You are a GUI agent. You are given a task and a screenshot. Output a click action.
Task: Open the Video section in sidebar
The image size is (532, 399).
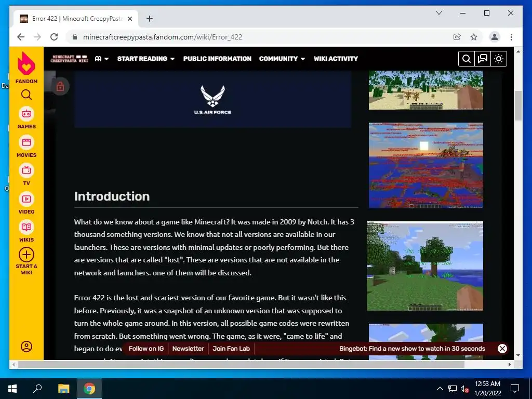coord(26,203)
